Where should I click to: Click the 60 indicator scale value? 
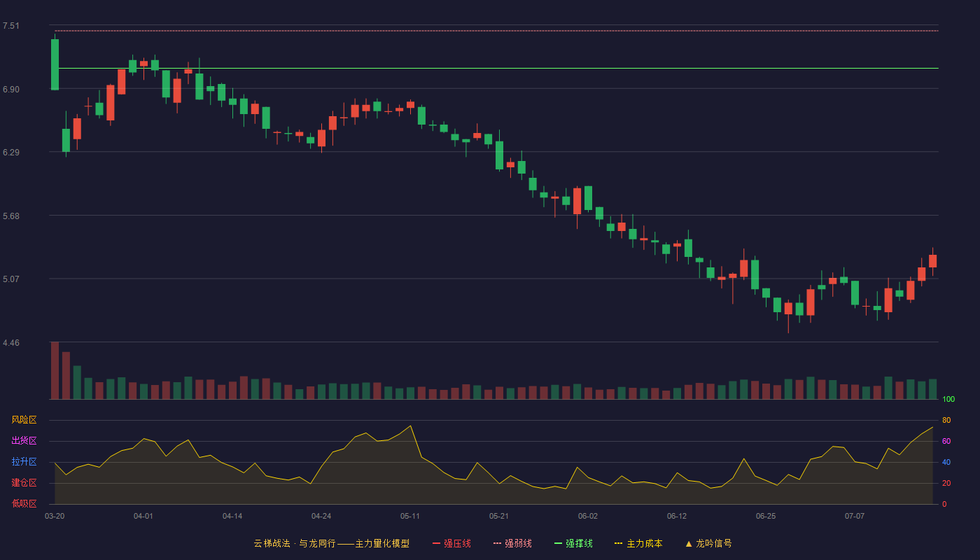pyautogui.click(x=946, y=441)
